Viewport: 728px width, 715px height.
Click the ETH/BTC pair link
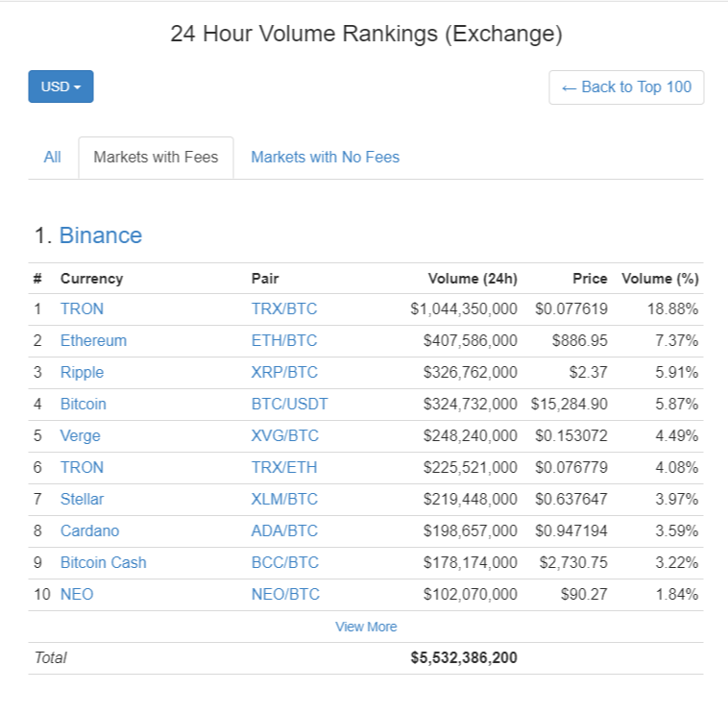(x=284, y=340)
